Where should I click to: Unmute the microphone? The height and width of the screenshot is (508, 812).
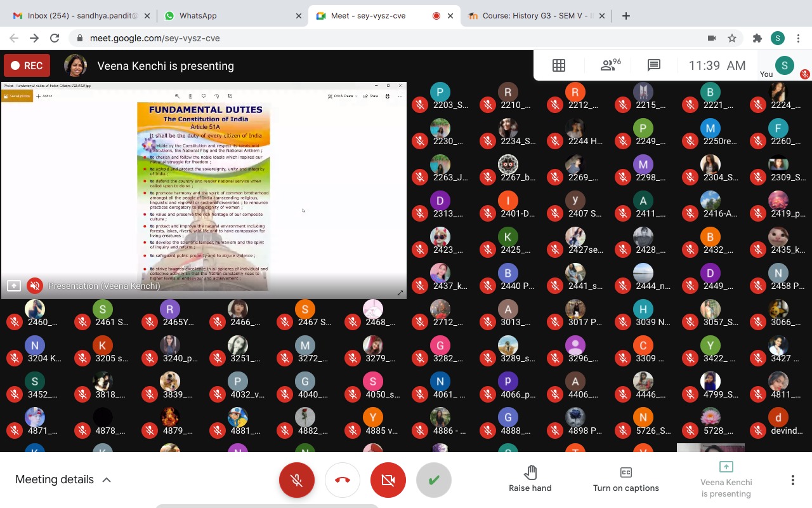(x=296, y=480)
